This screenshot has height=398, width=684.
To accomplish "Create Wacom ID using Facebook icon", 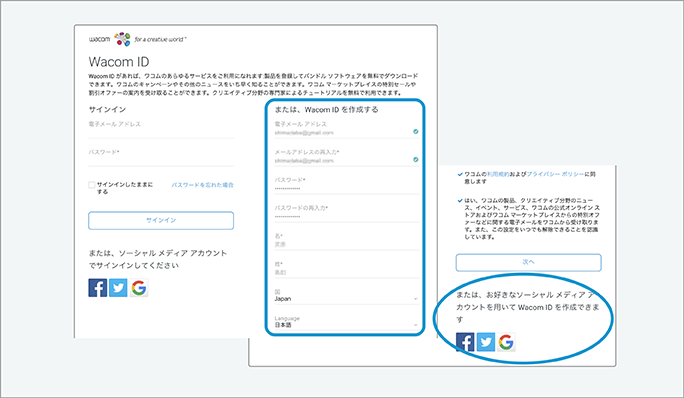I will point(465,342).
